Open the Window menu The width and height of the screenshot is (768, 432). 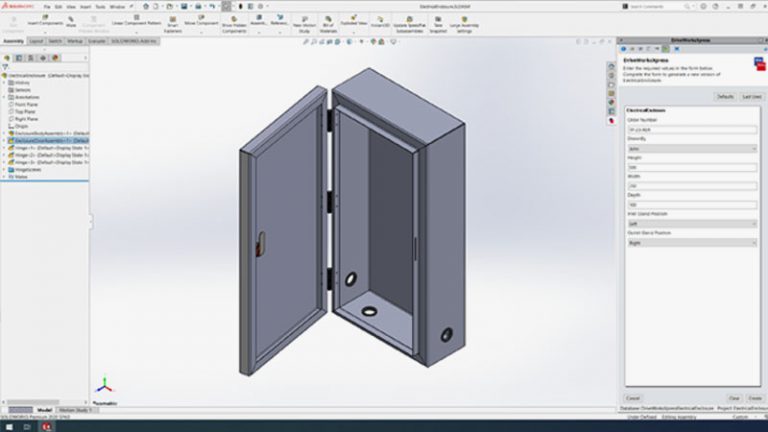pos(117,7)
